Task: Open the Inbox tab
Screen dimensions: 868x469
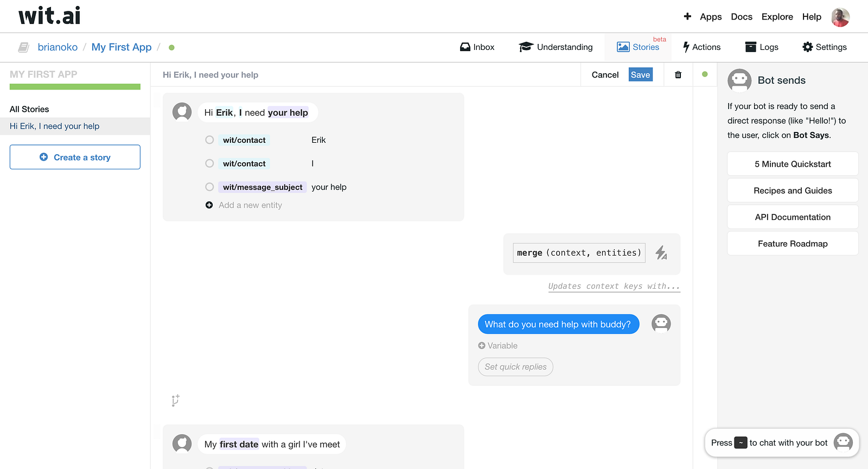Action: coord(477,47)
